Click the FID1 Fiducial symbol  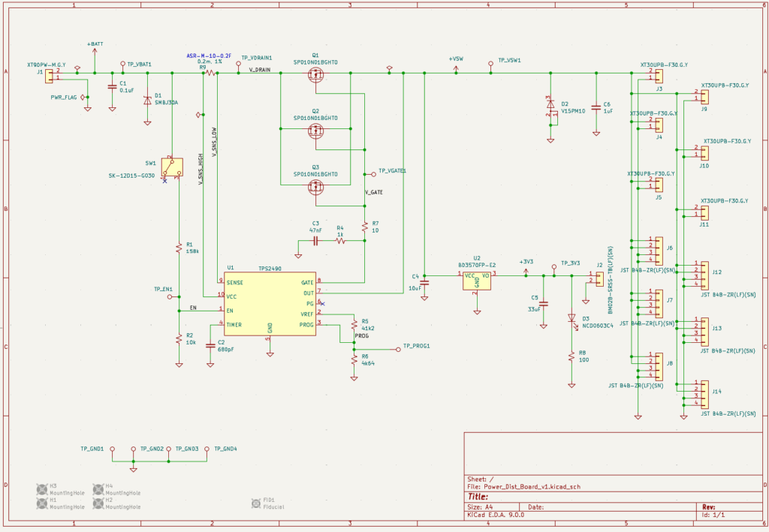pyautogui.click(x=255, y=503)
